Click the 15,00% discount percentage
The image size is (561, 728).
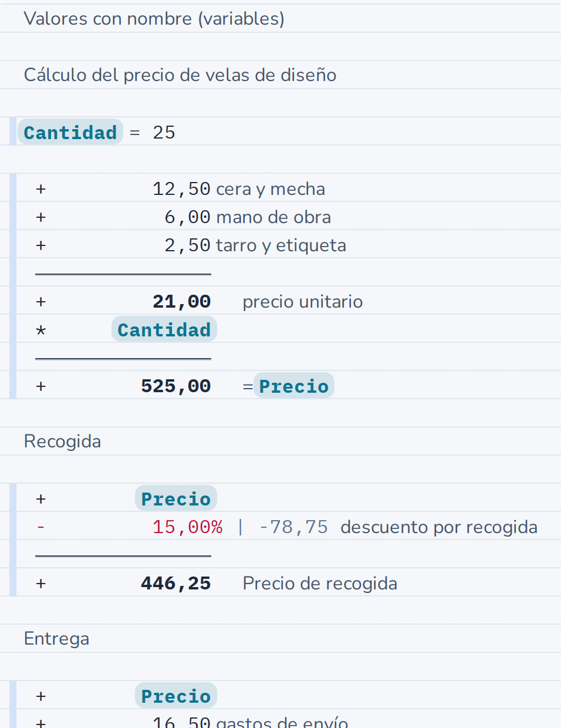click(187, 527)
